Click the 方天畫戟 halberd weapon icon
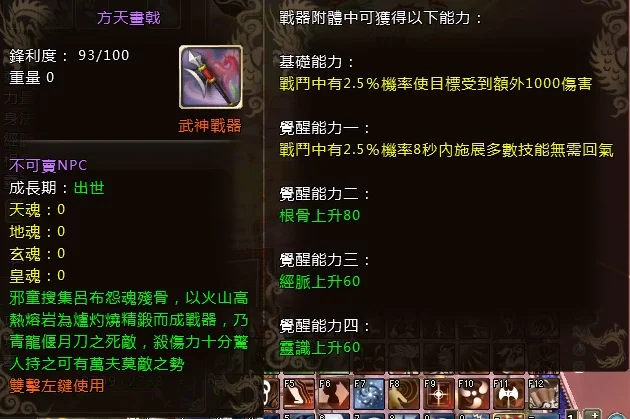 coord(211,77)
